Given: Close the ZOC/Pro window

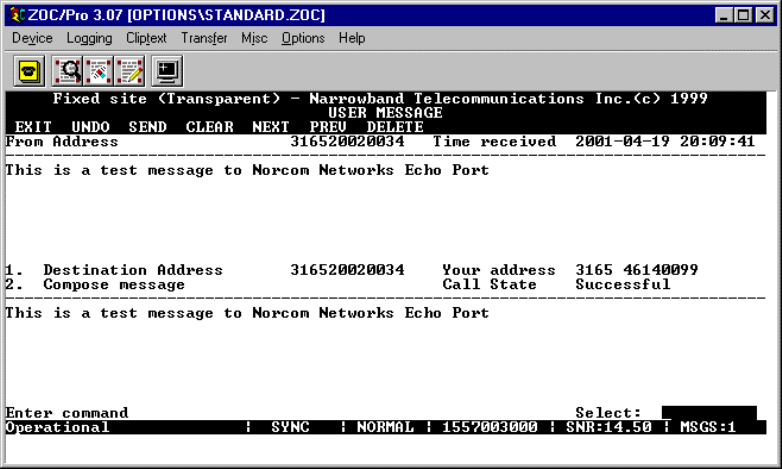Looking at the screenshot, I should pyautogui.click(x=765, y=15).
